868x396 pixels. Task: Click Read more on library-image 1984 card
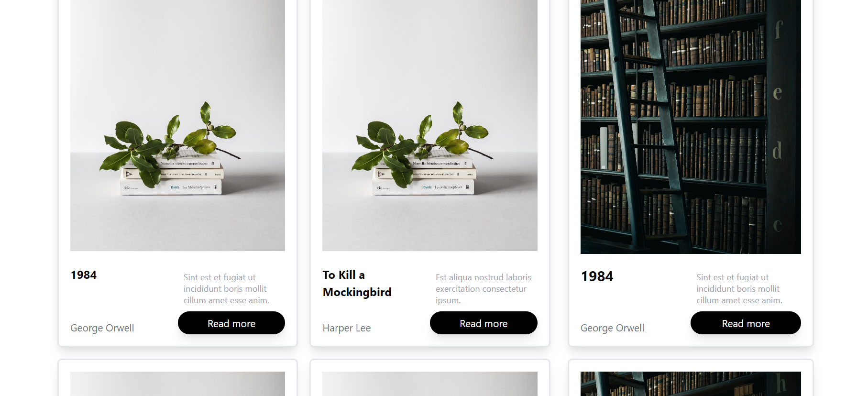click(x=746, y=323)
